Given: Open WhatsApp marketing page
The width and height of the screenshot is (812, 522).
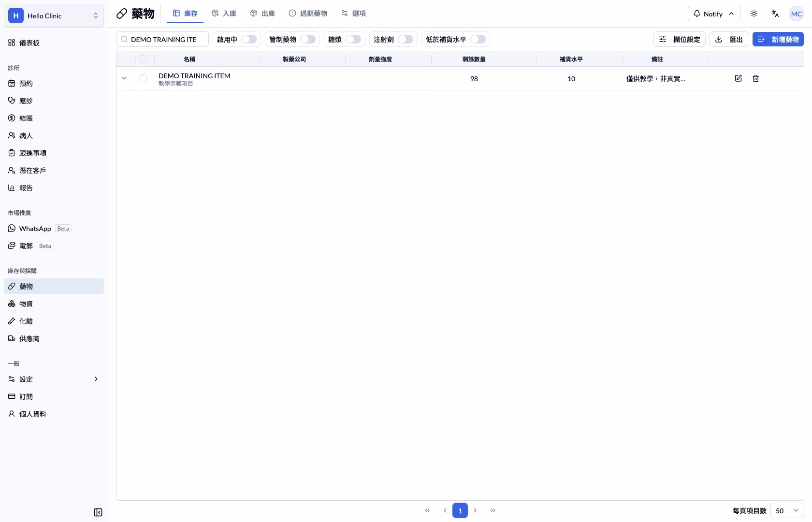Looking at the screenshot, I should coord(54,228).
